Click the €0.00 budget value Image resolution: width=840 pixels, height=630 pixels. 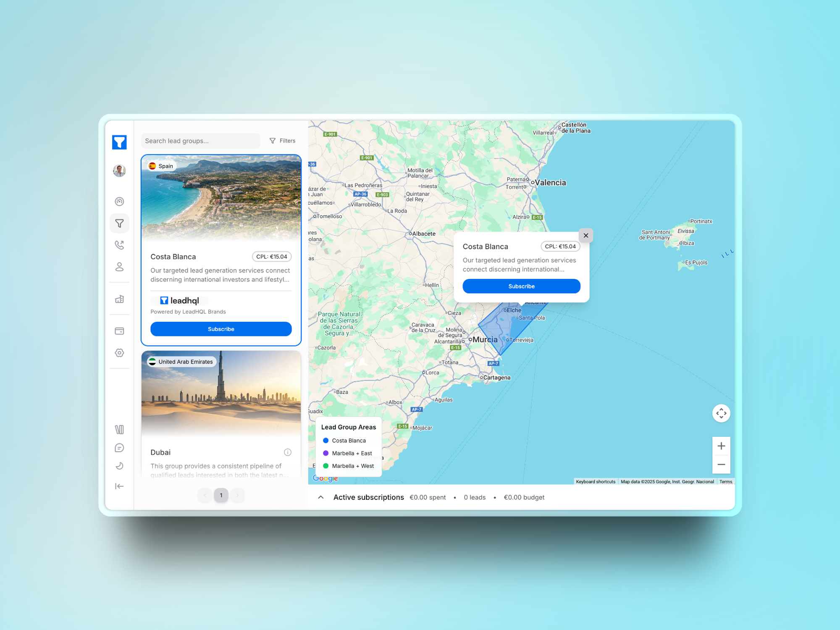pos(524,497)
